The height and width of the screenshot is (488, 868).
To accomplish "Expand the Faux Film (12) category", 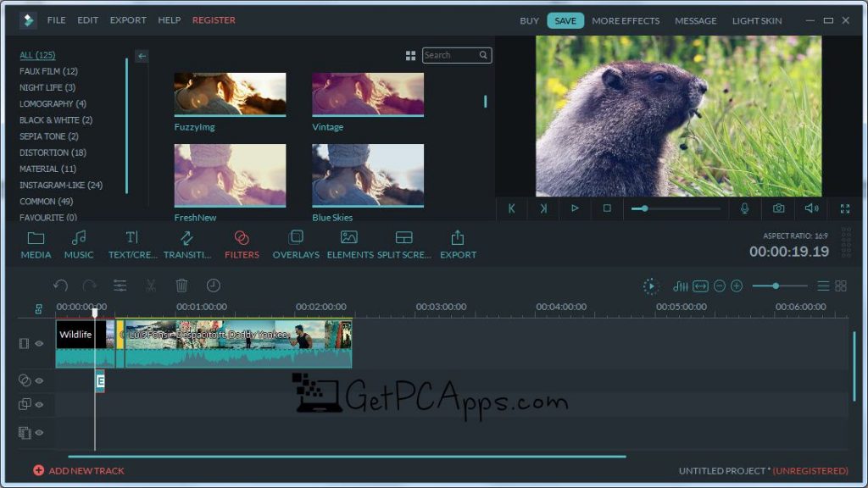I will click(x=48, y=71).
